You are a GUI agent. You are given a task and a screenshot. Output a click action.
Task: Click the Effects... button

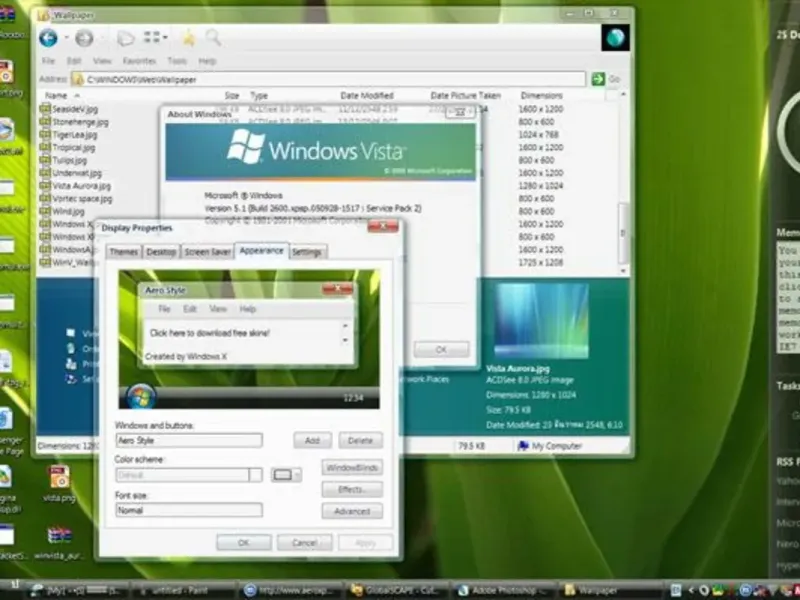point(352,489)
